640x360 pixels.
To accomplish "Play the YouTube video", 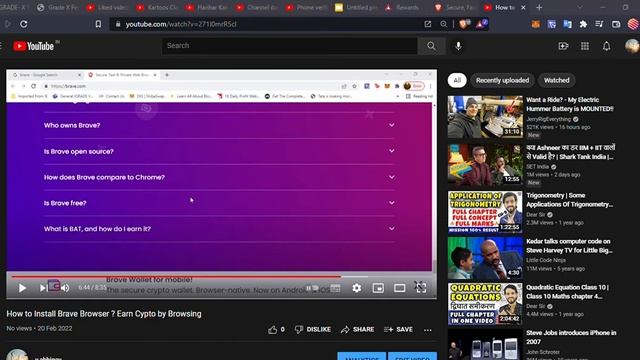I will pyautogui.click(x=22, y=288).
